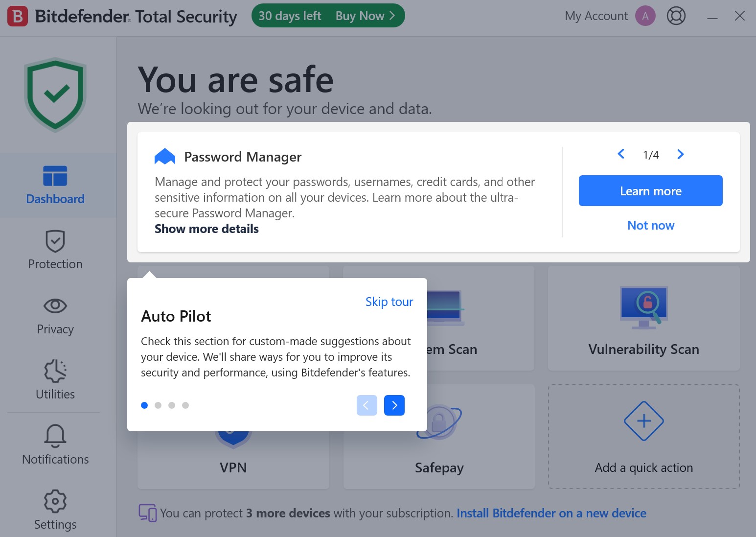Open the Privacy eye icon in sidebar
This screenshot has height=537, width=756.
[x=55, y=306]
